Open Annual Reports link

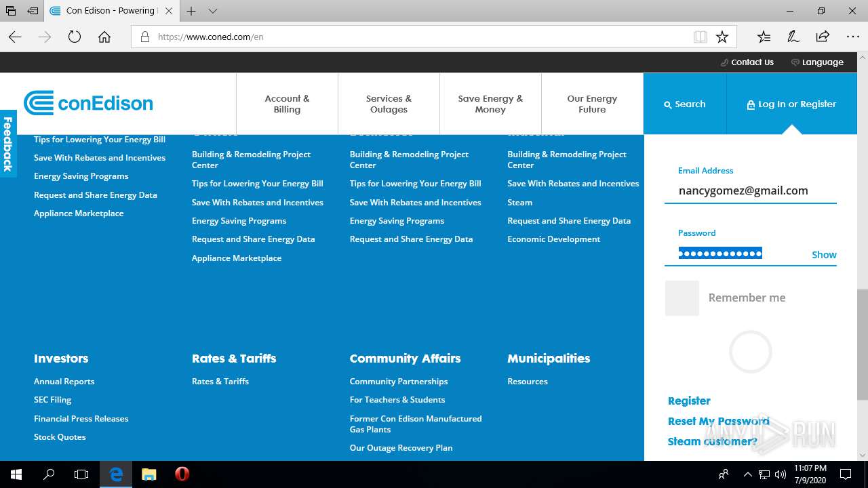(64, 382)
